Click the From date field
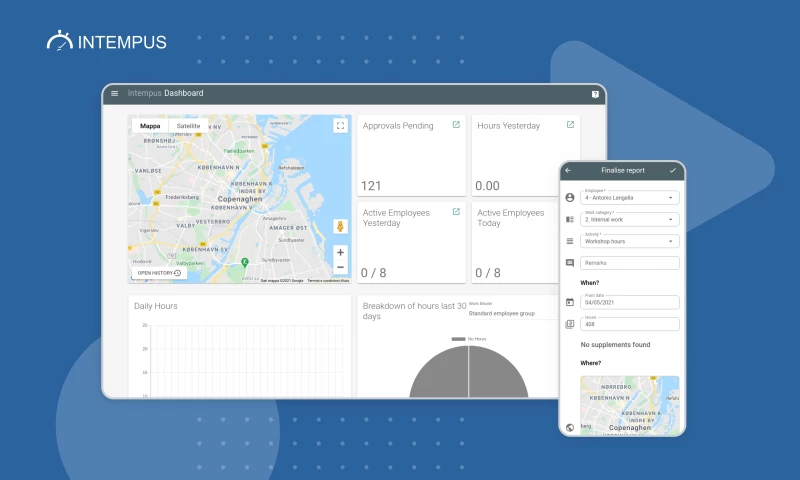The height and width of the screenshot is (480, 800). pyautogui.click(x=629, y=302)
